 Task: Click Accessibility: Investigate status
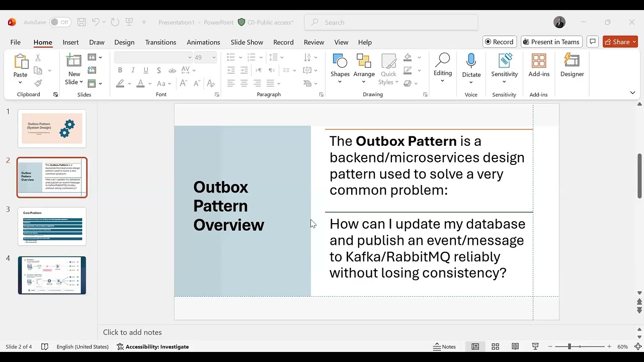(x=153, y=347)
